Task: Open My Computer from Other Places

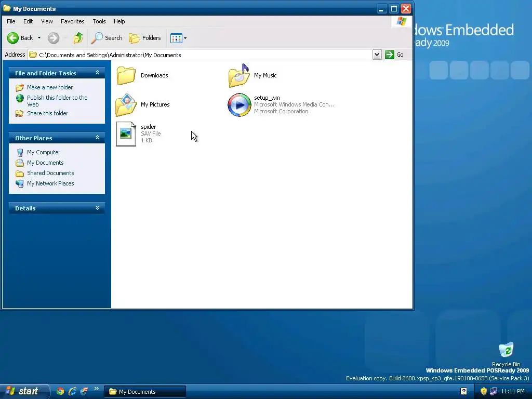Action: [44, 152]
